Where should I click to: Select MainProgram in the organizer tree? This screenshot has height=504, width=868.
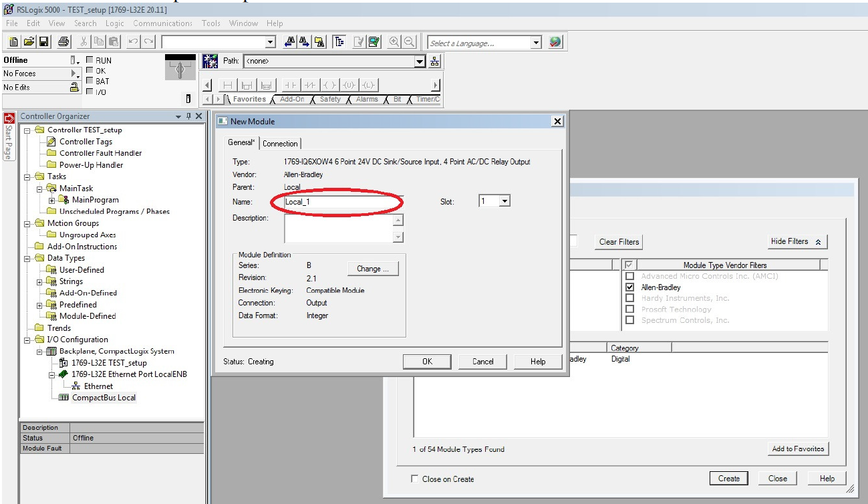coord(96,200)
